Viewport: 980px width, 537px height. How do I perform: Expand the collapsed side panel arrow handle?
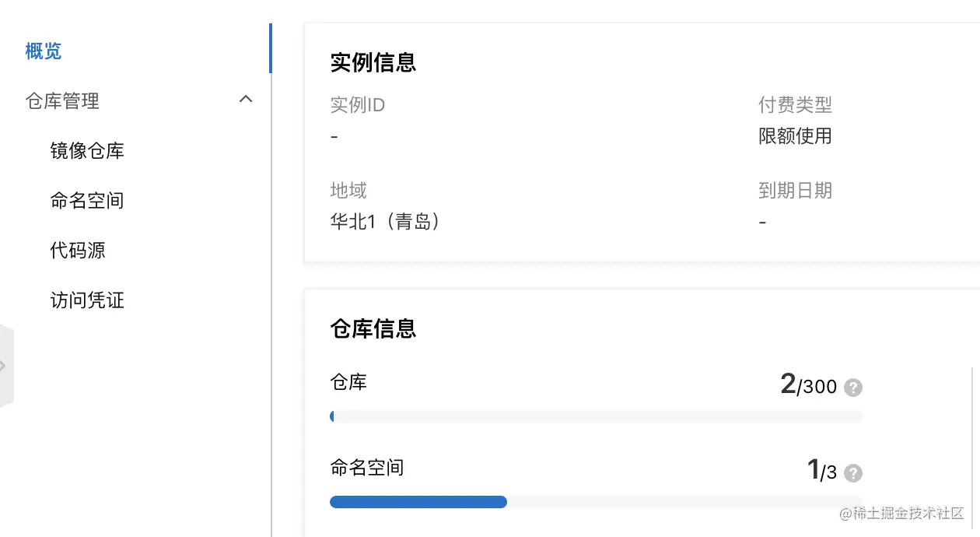point(5,366)
